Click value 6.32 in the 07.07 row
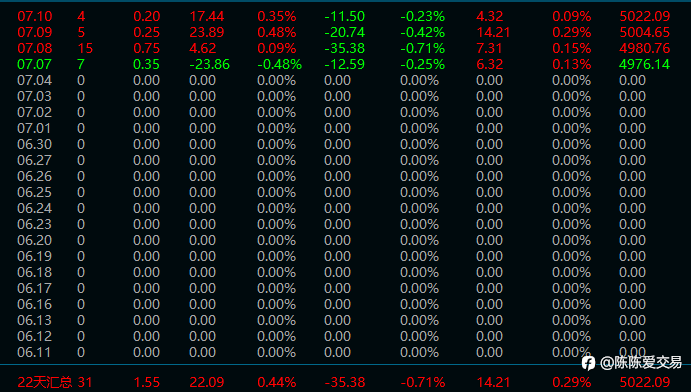The width and height of the screenshot is (691, 392). [490, 64]
